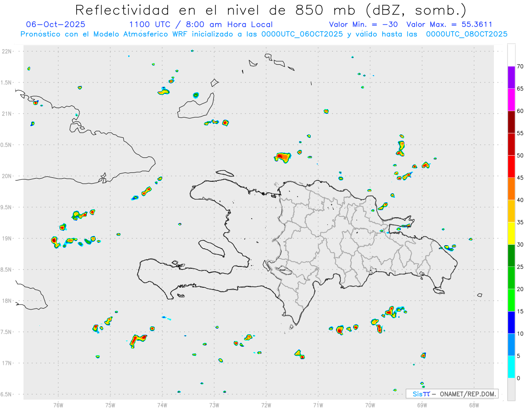
Task: Click the '18N' latitude axis label
Action: tap(7, 301)
